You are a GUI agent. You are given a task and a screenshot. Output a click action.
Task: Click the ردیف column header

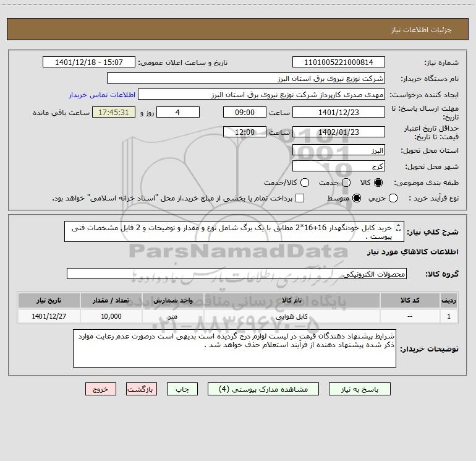[449, 300]
